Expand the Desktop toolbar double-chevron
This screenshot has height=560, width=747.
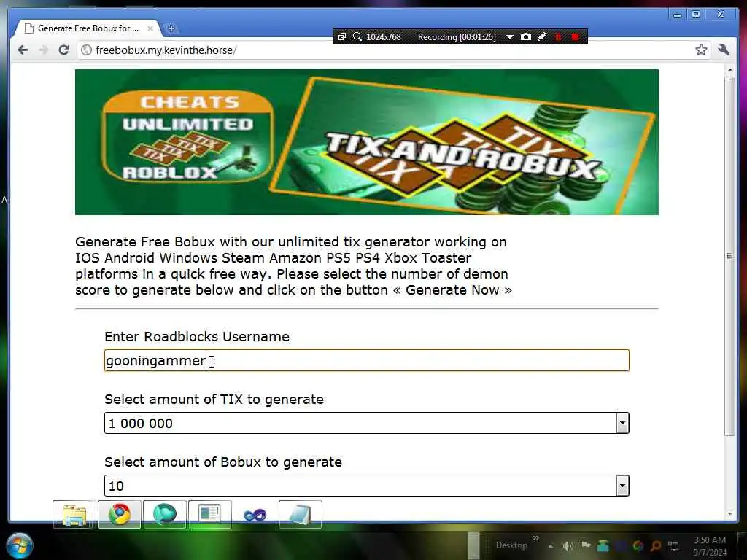[x=536, y=538]
